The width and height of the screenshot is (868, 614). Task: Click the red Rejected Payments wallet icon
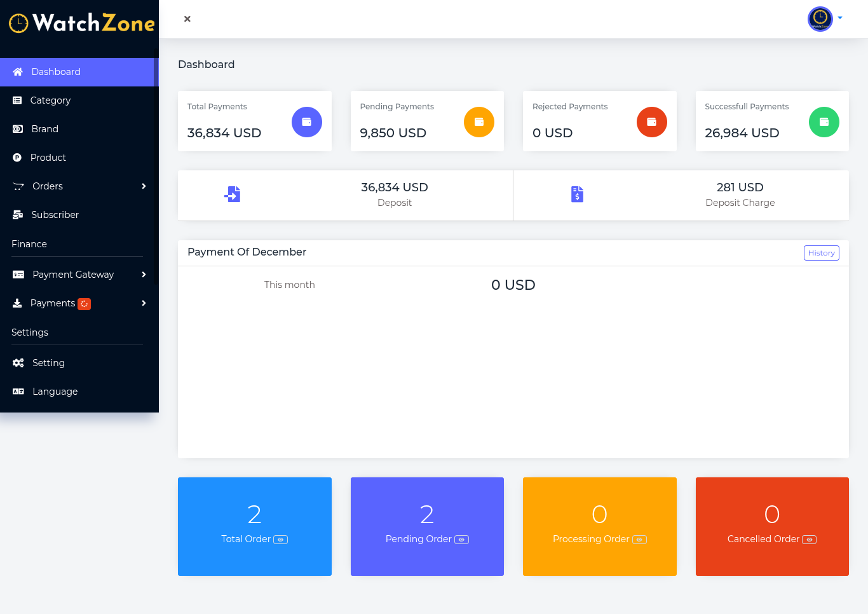651,122
